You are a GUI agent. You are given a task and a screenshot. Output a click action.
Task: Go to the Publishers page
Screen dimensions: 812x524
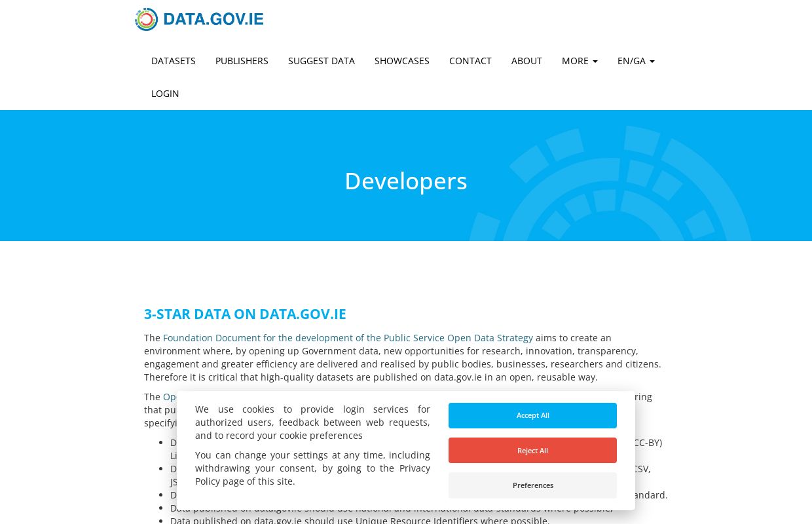(x=242, y=61)
